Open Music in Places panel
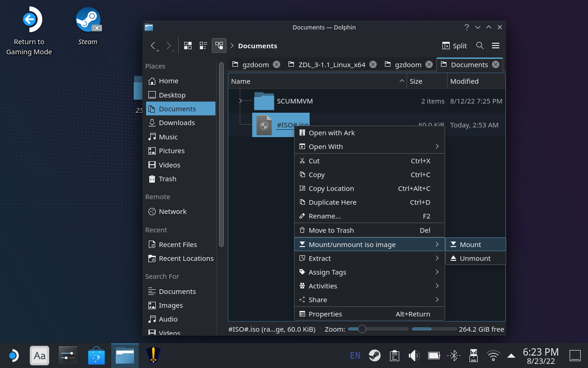Screen dimensions: 588x368 click(x=181, y=137)
